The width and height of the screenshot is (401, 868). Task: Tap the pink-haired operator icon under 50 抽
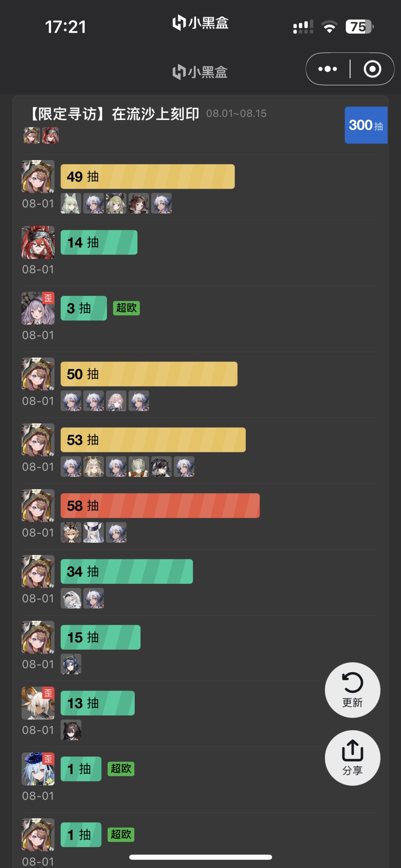(116, 401)
